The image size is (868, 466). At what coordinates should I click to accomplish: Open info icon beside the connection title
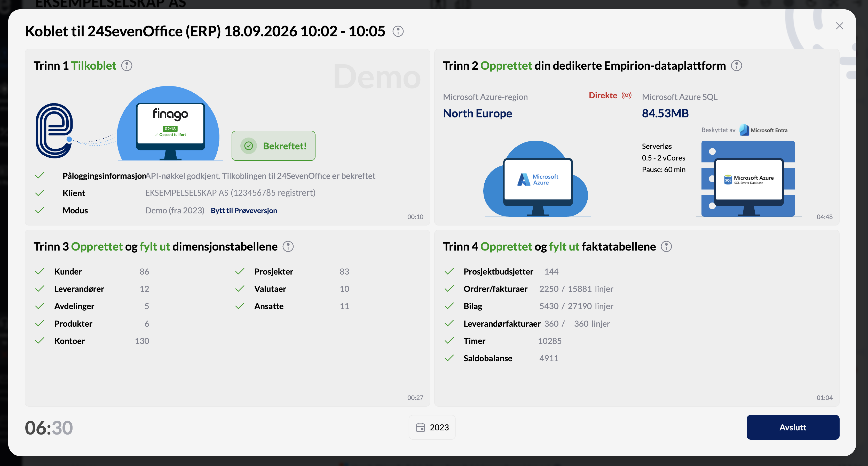tap(398, 31)
